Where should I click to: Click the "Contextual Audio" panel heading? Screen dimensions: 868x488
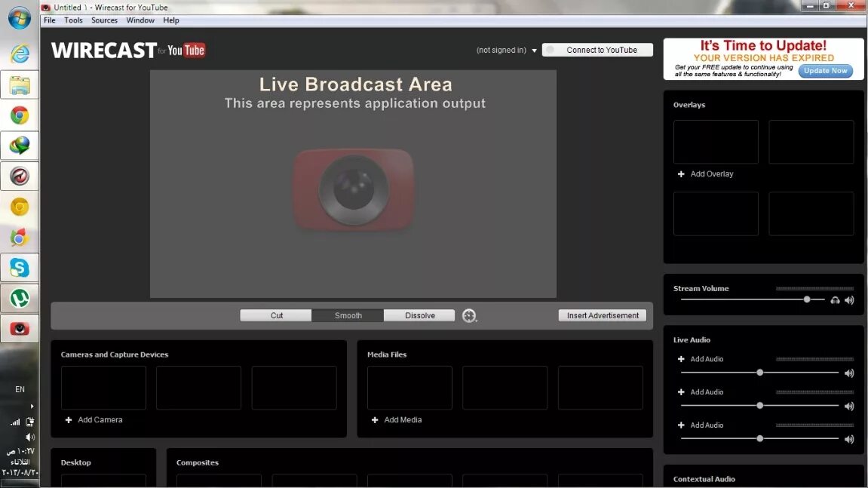[x=704, y=479]
